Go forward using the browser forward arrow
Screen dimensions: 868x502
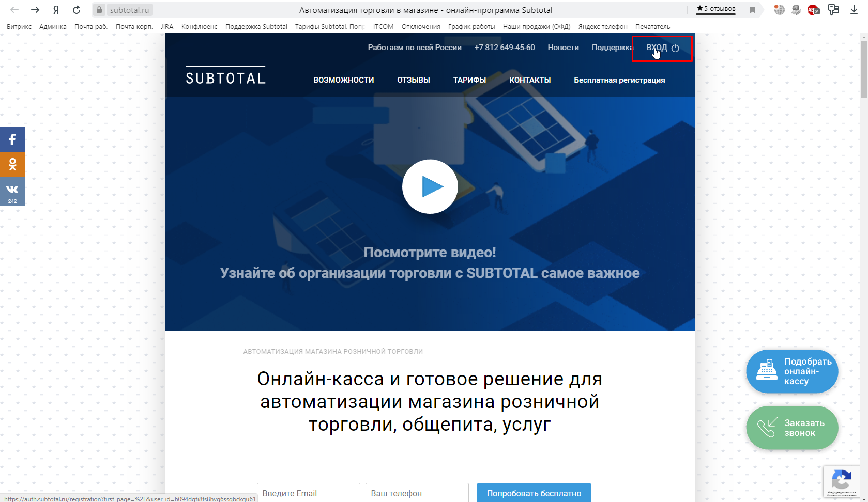35,10
